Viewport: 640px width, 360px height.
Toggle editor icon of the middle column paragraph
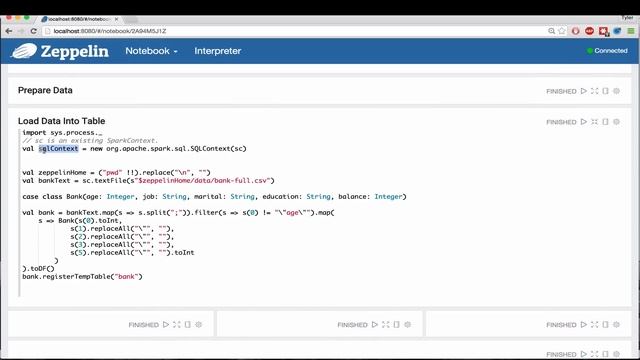pos(386,324)
